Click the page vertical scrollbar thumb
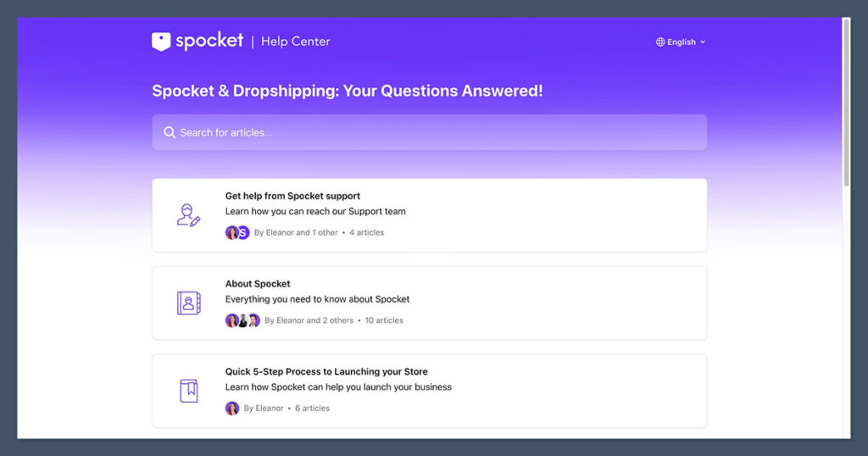Screen dimensions: 868x456 pyautogui.click(x=846, y=102)
